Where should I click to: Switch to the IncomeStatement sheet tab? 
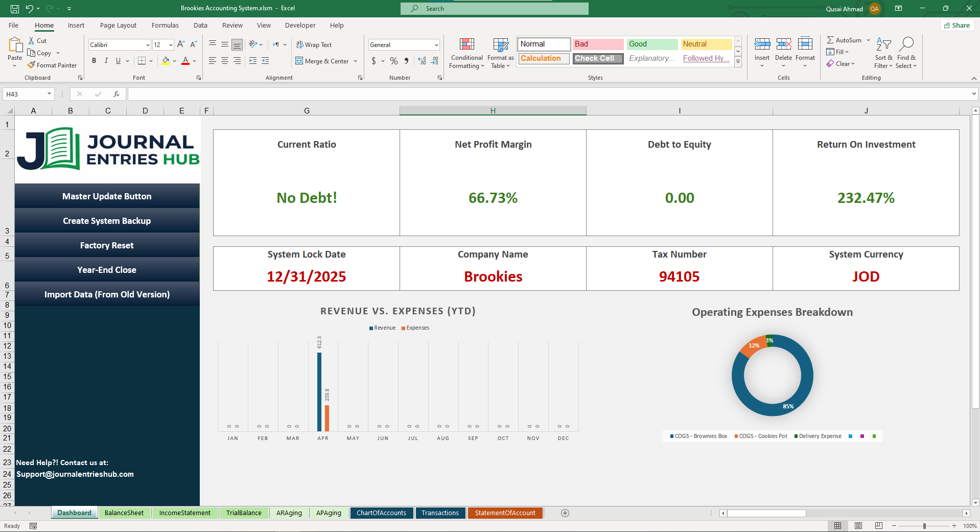pos(184,513)
